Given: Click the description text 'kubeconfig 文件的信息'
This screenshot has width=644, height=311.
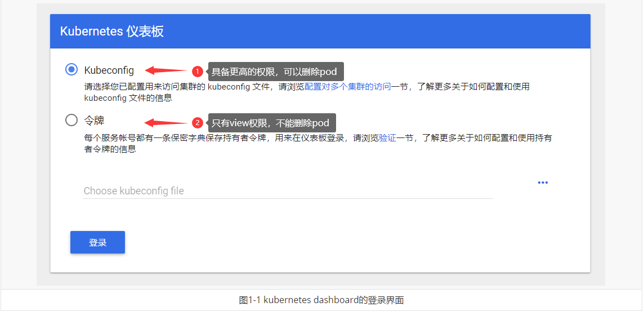Looking at the screenshot, I should coord(128,98).
